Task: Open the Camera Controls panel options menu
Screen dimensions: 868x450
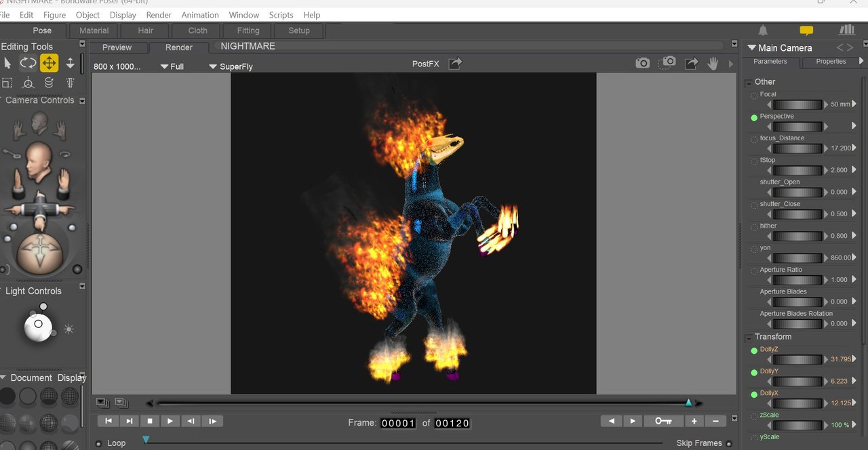Action: coord(82,101)
